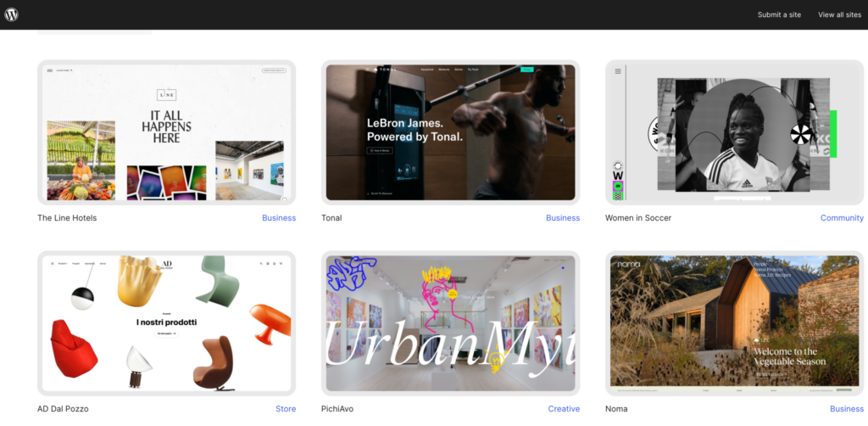View the PichiAvo gallery thumbnail
This screenshot has width=868, height=426.
point(450,323)
